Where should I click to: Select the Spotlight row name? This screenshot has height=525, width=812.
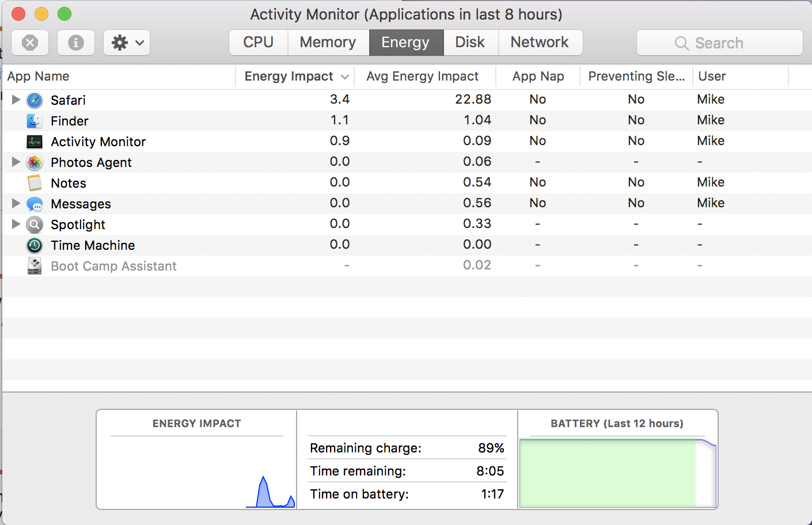tap(78, 225)
